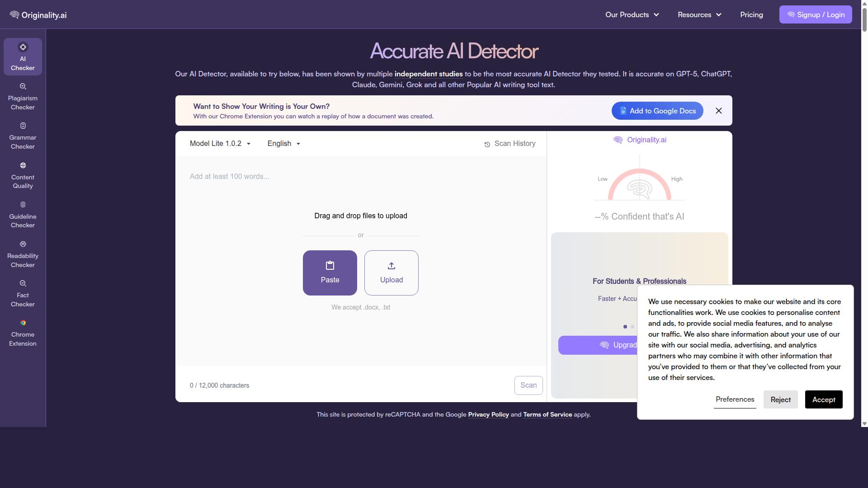Accept all cookies
The height and width of the screenshot is (488, 868).
click(824, 399)
